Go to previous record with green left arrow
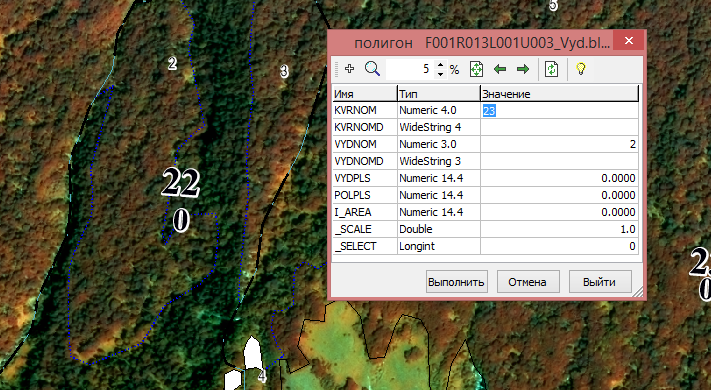 [500, 69]
